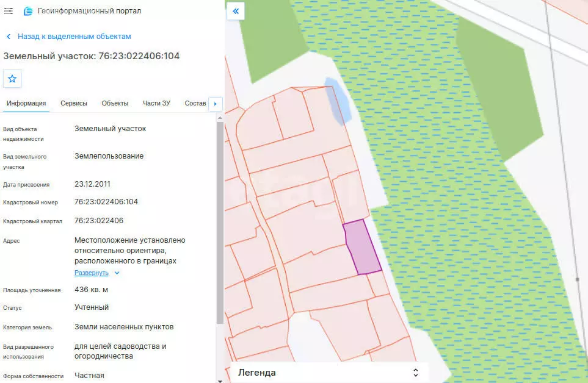Click scrollbar down arrow in info panel
Screen dimensions: 588x383
coord(220,381)
